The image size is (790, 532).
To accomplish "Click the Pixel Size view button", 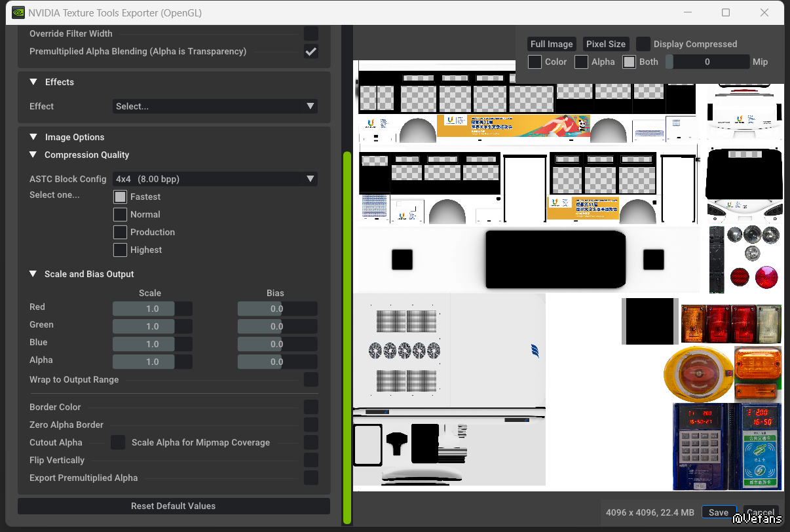I will (606, 44).
